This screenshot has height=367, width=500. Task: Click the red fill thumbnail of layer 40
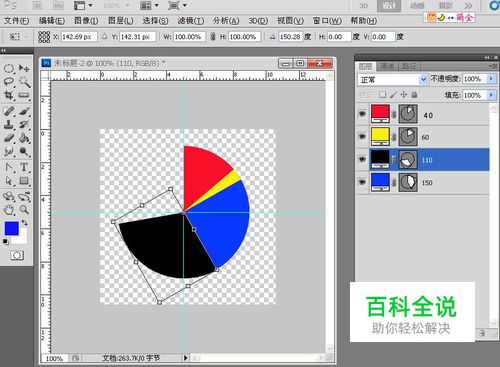click(x=380, y=113)
